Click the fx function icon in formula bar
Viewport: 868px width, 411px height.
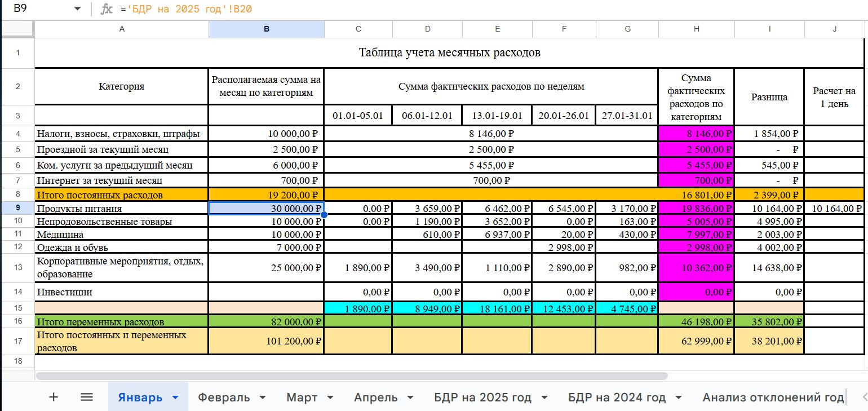pyautogui.click(x=107, y=9)
